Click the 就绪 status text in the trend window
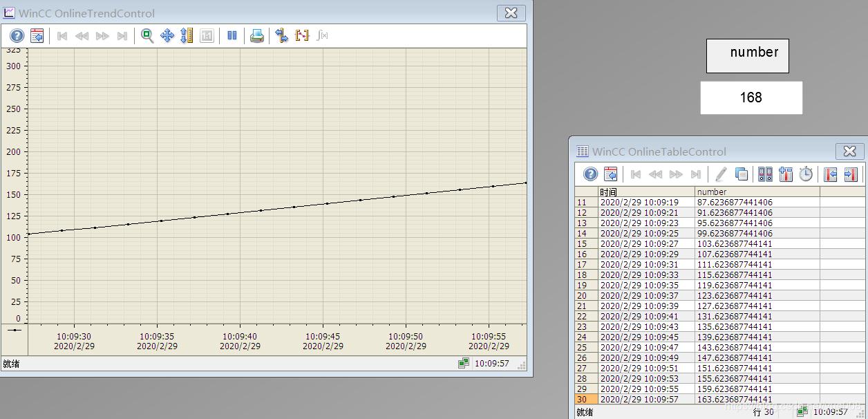This screenshot has width=868, height=419. click(11, 364)
